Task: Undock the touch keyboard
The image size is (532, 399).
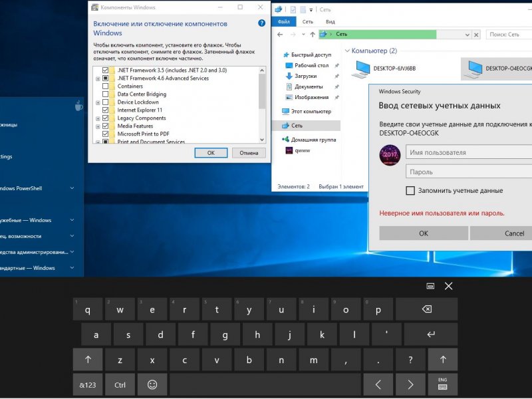Action: coord(430,286)
